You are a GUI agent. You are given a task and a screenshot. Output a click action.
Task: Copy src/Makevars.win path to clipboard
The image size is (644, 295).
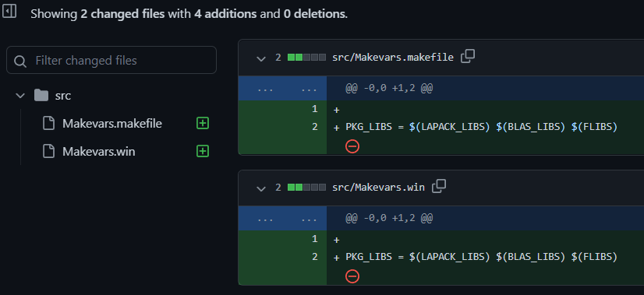click(439, 187)
